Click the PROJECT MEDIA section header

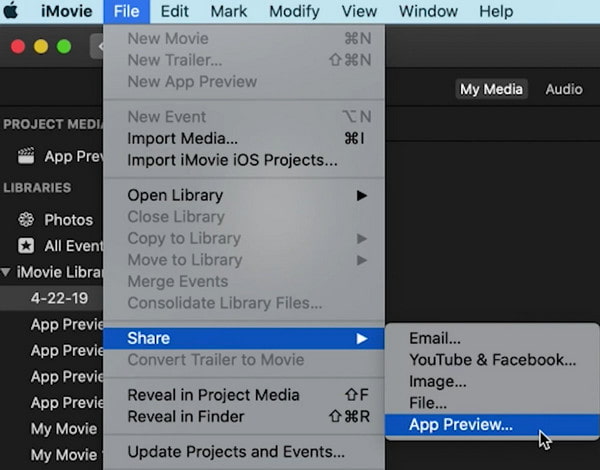[x=53, y=124]
